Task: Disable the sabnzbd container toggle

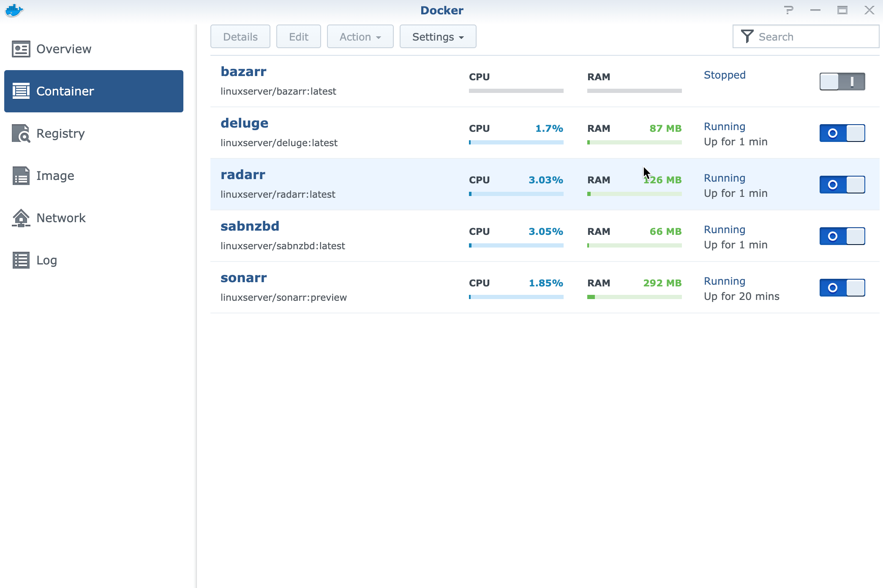Action: click(x=842, y=236)
